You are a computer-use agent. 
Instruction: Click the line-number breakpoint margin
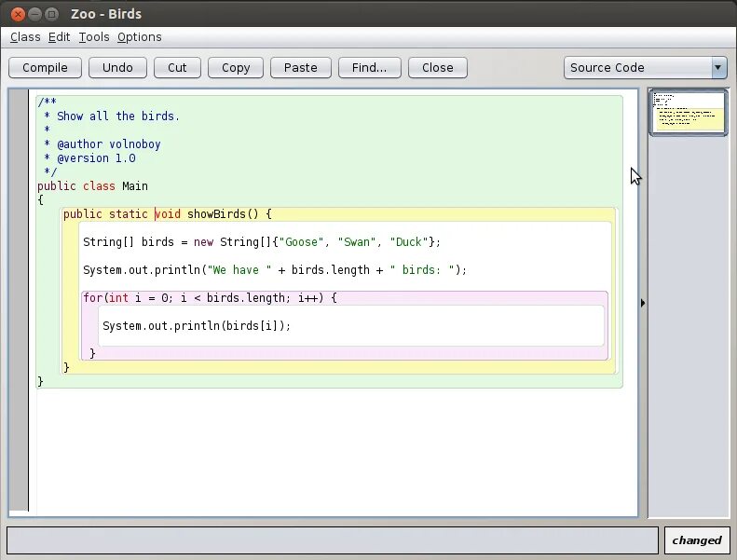tap(19, 300)
